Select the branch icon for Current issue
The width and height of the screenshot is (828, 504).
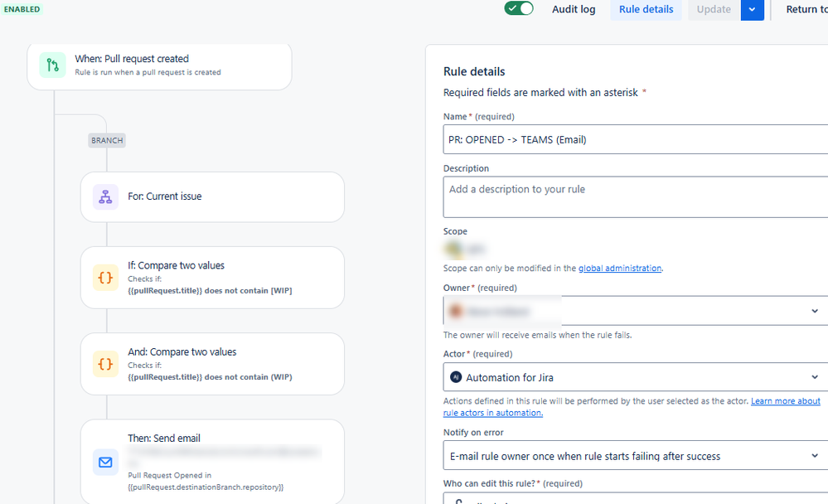[x=105, y=197]
